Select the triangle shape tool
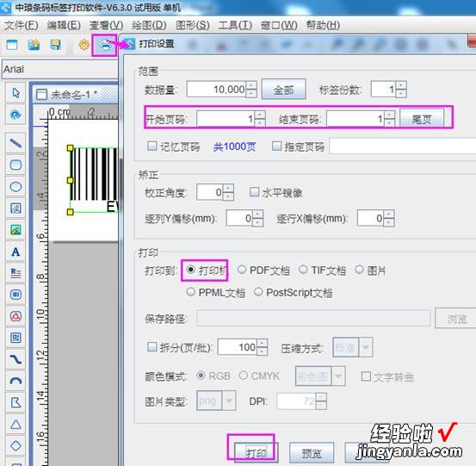 click(x=15, y=424)
